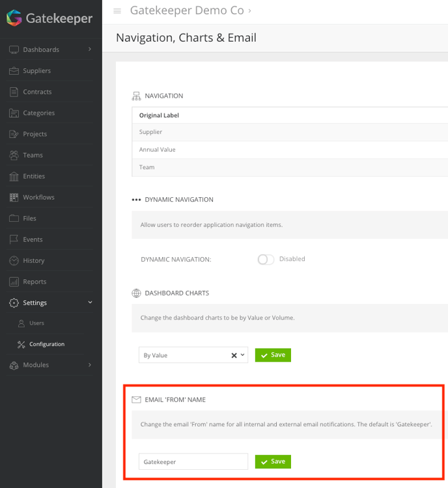Screen dimensions: 448x488
Task: Click the Configuration tools icon
Action: (21, 344)
